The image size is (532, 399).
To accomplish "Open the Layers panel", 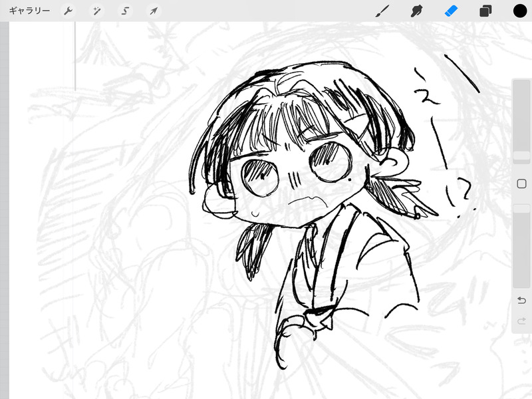I will pyautogui.click(x=485, y=11).
